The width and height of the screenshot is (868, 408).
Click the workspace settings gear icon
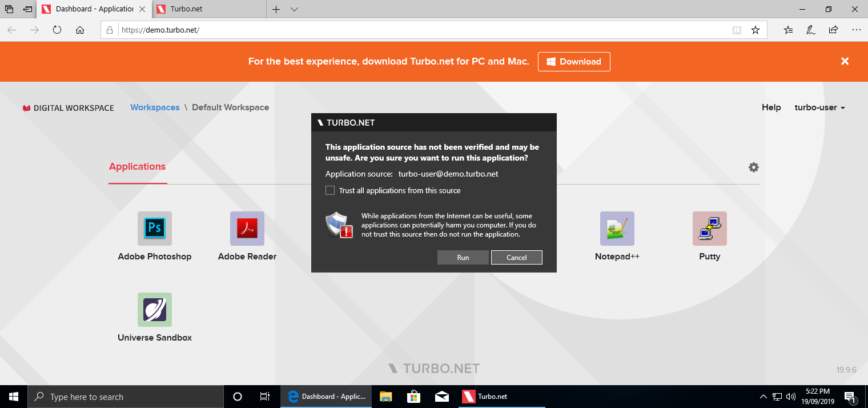click(754, 167)
